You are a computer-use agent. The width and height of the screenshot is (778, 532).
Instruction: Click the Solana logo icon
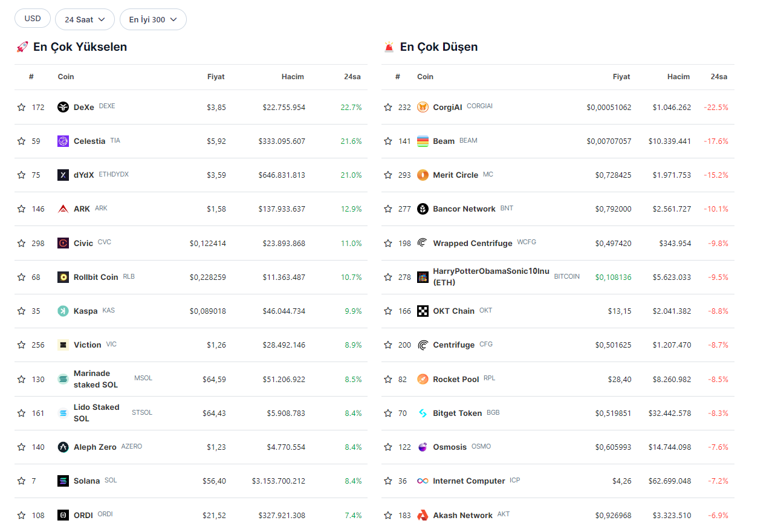coord(63,481)
